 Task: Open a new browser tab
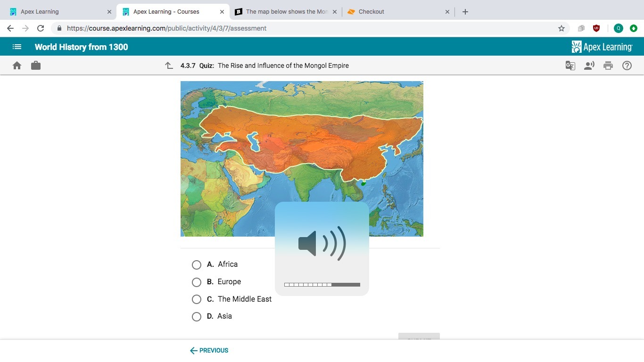point(465,12)
